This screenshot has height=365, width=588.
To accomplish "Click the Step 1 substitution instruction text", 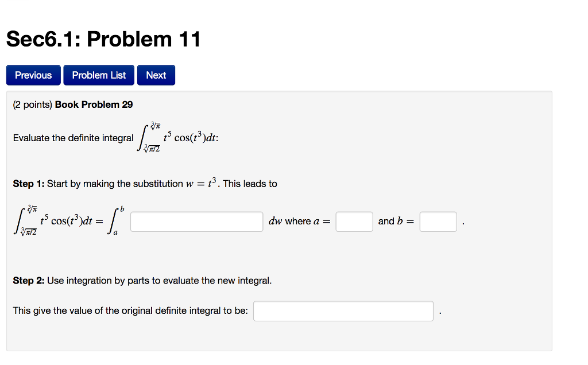I will pos(144,183).
